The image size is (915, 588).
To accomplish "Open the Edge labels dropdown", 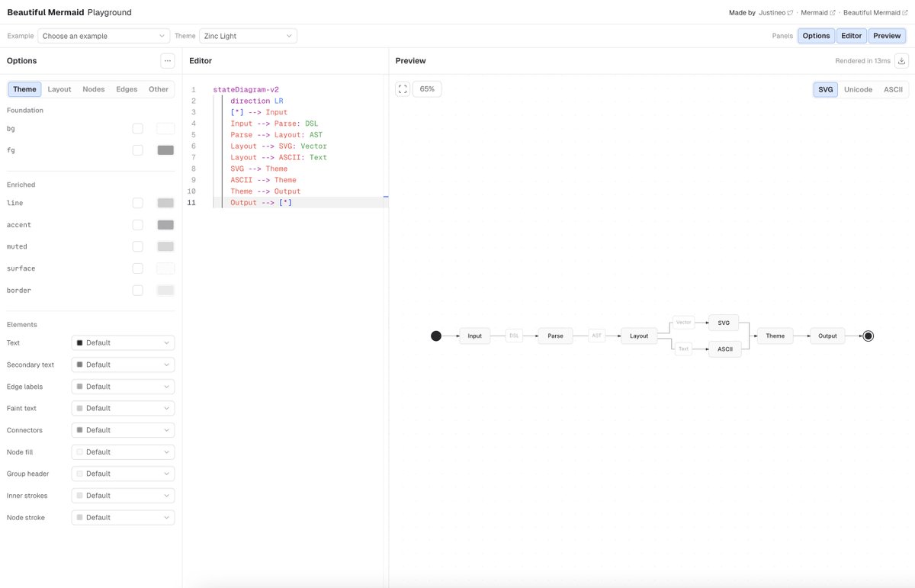I will [123, 387].
